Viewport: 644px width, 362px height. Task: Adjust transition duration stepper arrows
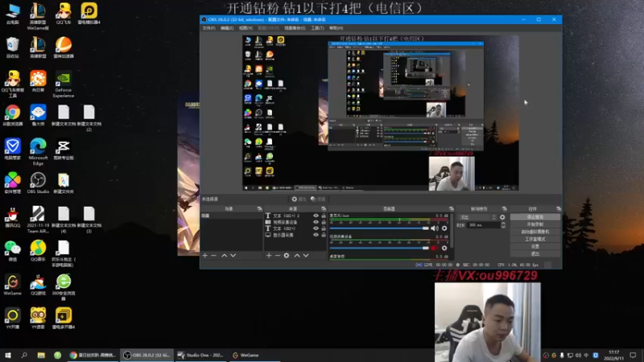pos(503,225)
